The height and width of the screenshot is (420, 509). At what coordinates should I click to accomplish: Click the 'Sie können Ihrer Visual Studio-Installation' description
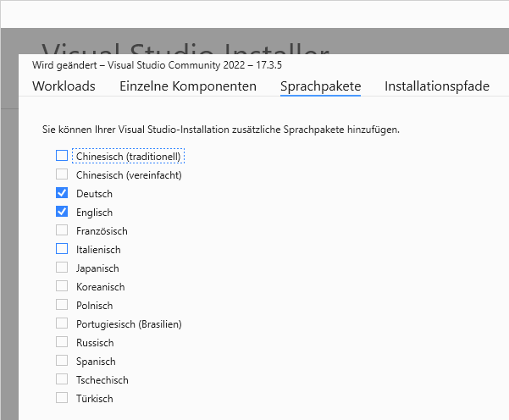(x=221, y=130)
